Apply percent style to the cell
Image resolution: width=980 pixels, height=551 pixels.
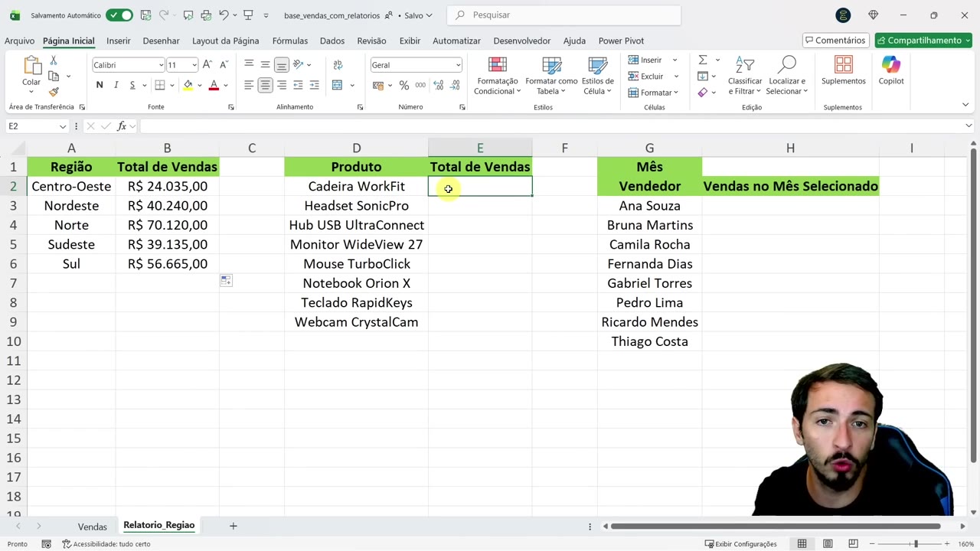click(x=404, y=85)
